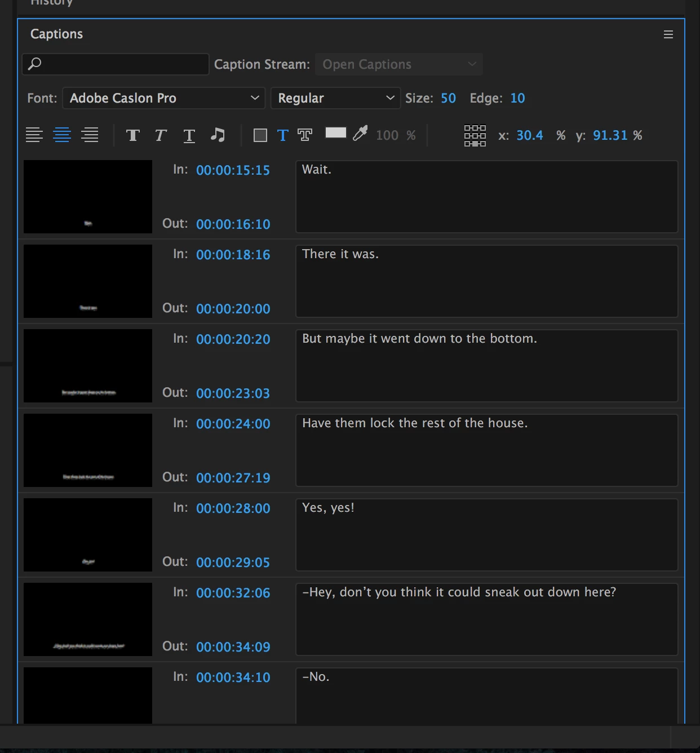Toggle bold caption text
This screenshot has height=753, width=700.
[133, 135]
